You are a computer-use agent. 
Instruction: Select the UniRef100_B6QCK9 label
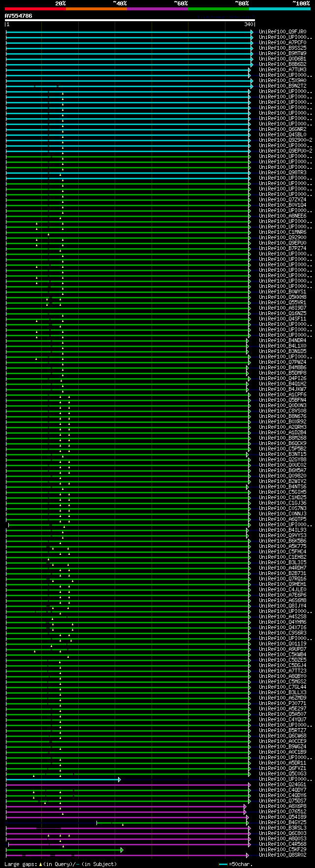(x=283, y=444)
